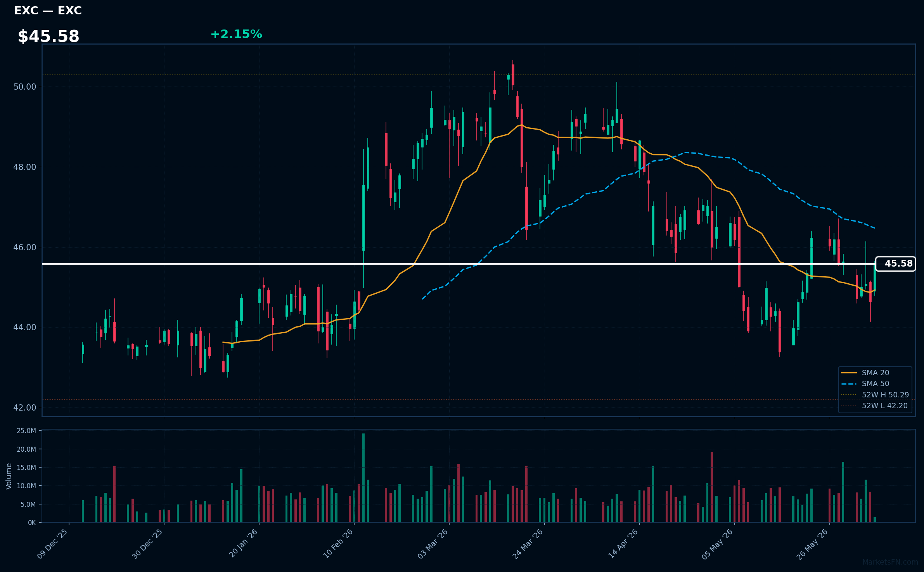This screenshot has width=924, height=572.
Task: Select the 15.0M volume axis label
Action: [x=26, y=468]
